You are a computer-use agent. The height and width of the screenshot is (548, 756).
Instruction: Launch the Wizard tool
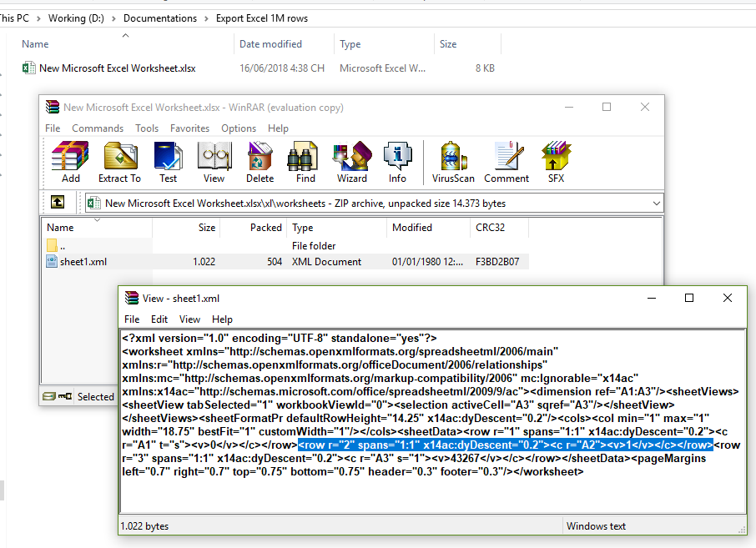point(351,161)
